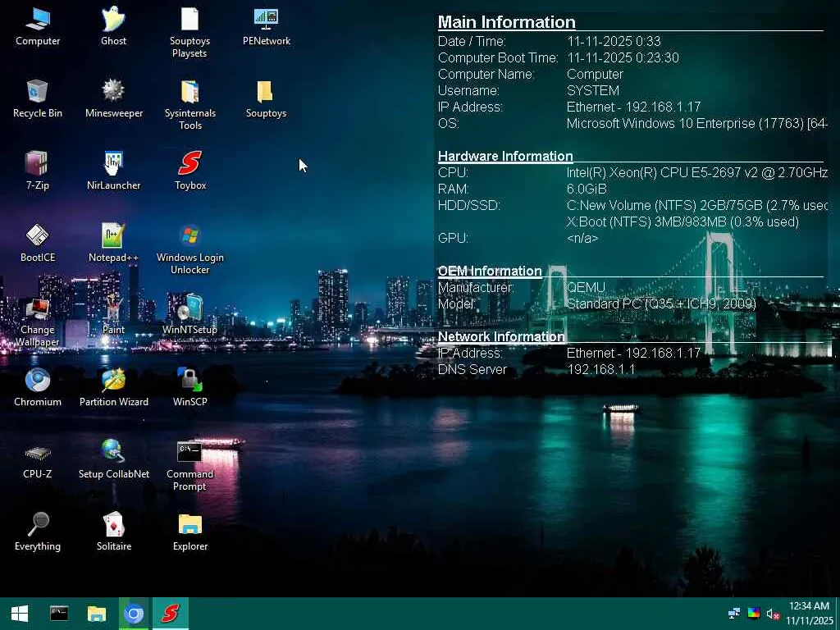This screenshot has height=630, width=840.
Task: Open the Notepad++ shortcut
Action: (x=113, y=236)
